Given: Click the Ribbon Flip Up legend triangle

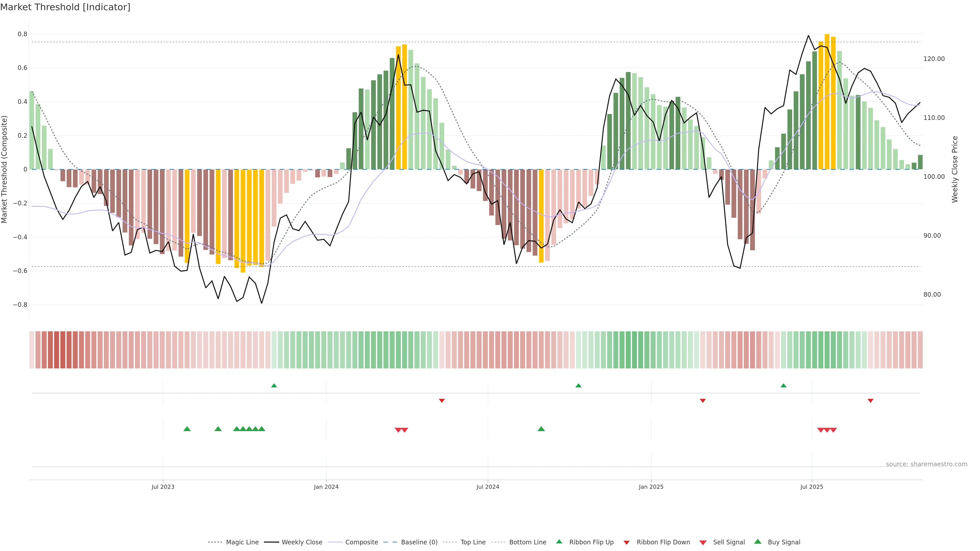Looking at the screenshot, I should click(x=559, y=542).
